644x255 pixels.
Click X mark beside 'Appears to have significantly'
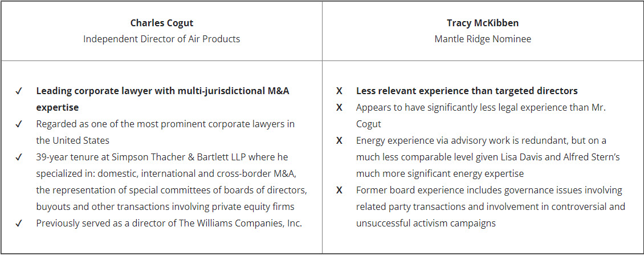click(x=339, y=107)
